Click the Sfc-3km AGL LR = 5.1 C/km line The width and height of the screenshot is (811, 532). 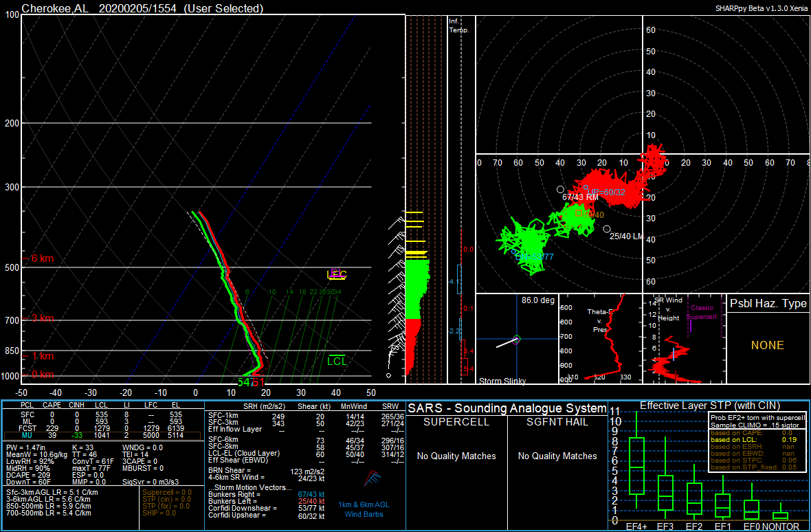pyautogui.click(x=52, y=492)
